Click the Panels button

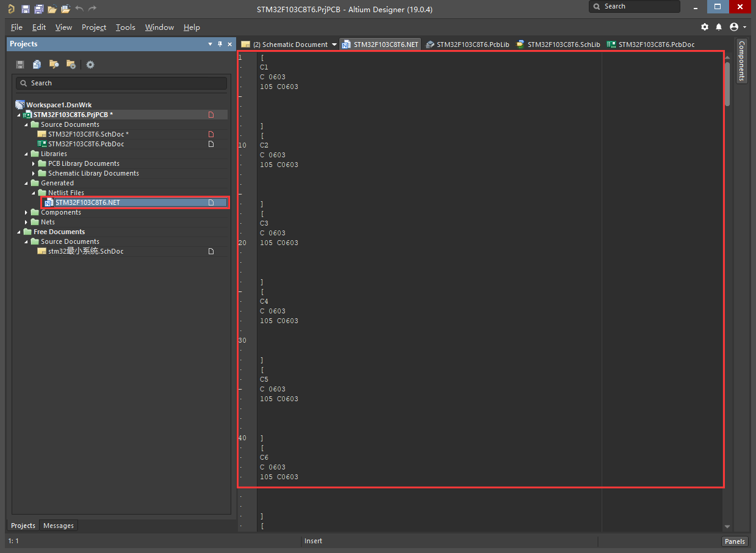tap(735, 541)
